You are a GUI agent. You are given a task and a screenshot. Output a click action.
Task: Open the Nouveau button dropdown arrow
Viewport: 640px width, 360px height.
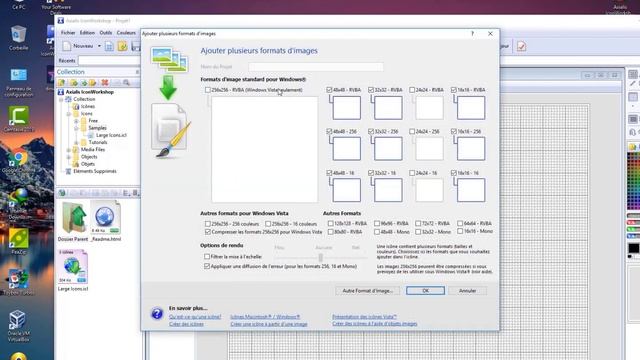pos(99,46)
